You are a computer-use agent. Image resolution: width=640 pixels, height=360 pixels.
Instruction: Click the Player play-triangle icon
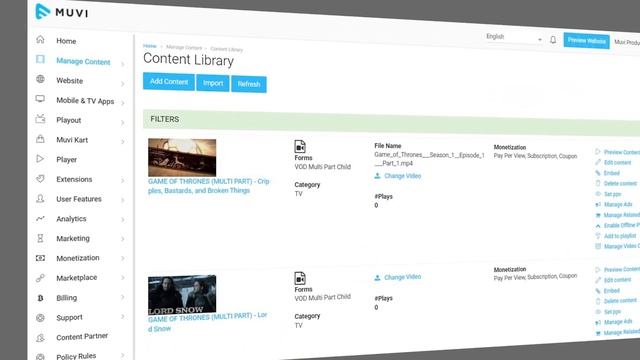40,159
